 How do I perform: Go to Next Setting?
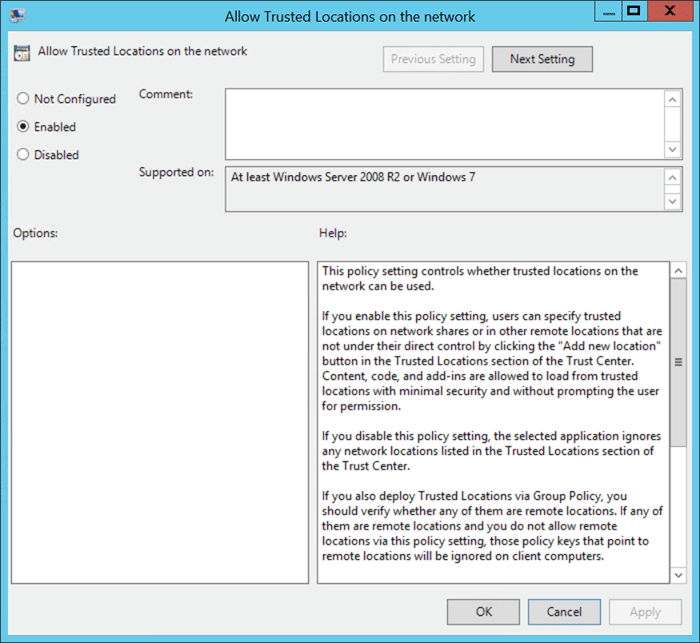[x=542, y=59]
